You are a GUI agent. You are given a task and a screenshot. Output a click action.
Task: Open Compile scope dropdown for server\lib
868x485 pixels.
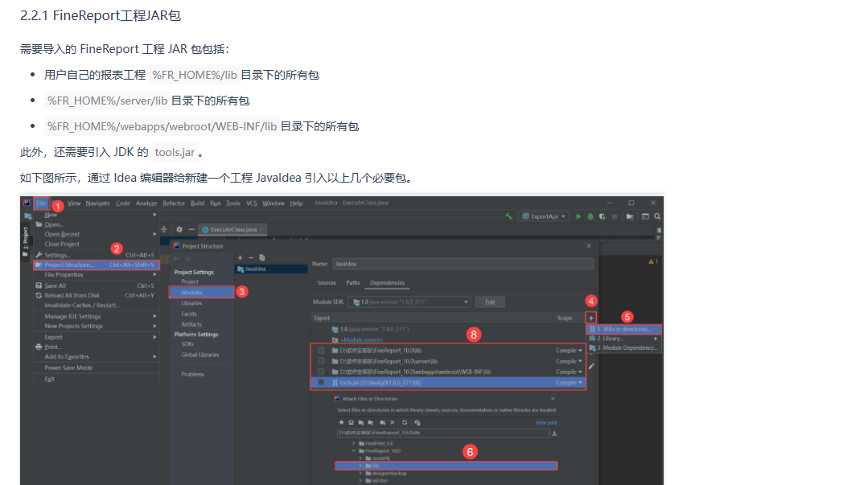[x=569, y=361]
